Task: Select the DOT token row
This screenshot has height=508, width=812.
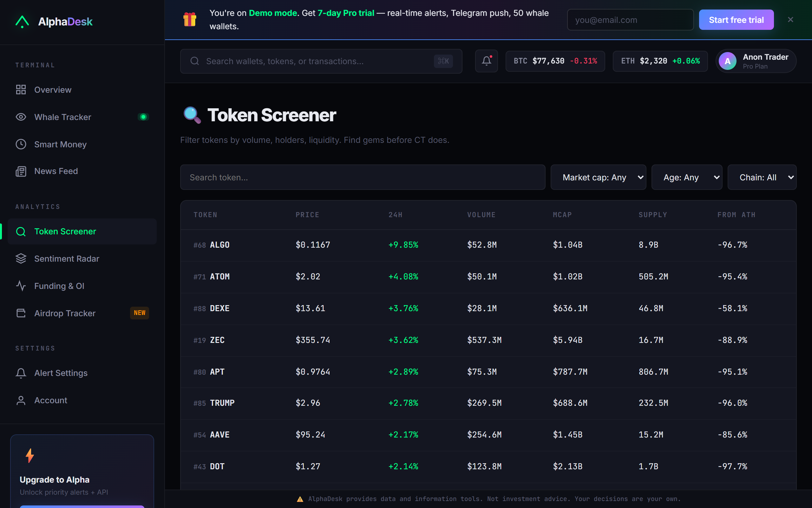Action: tap(488, 467)
